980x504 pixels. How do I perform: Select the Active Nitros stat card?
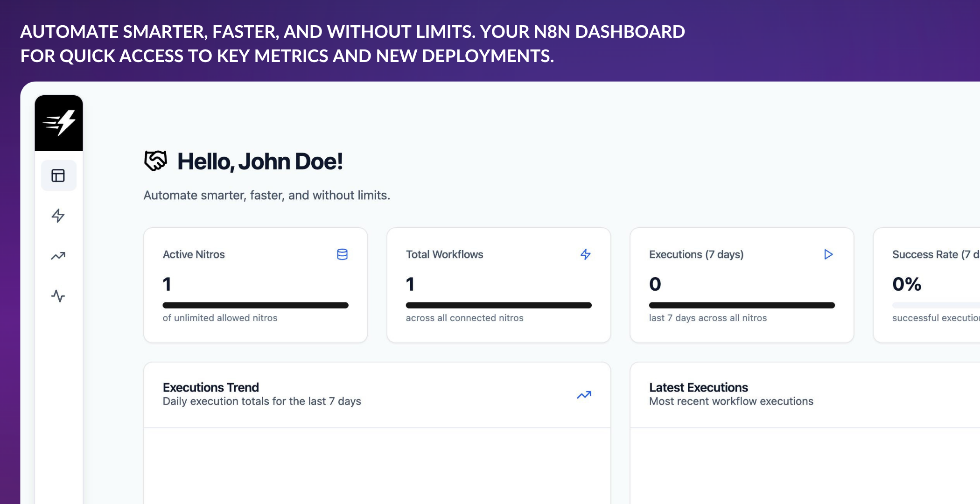click(x=255, y=285)
